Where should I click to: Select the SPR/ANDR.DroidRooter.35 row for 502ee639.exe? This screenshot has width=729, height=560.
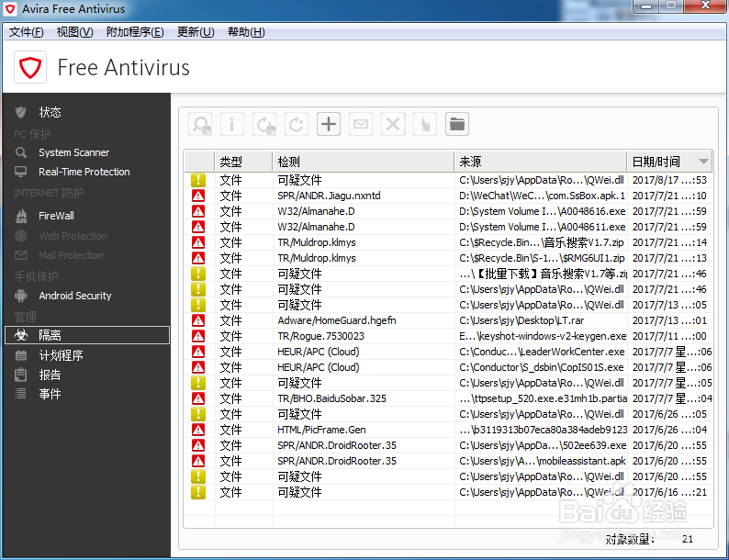coord(449,445)
